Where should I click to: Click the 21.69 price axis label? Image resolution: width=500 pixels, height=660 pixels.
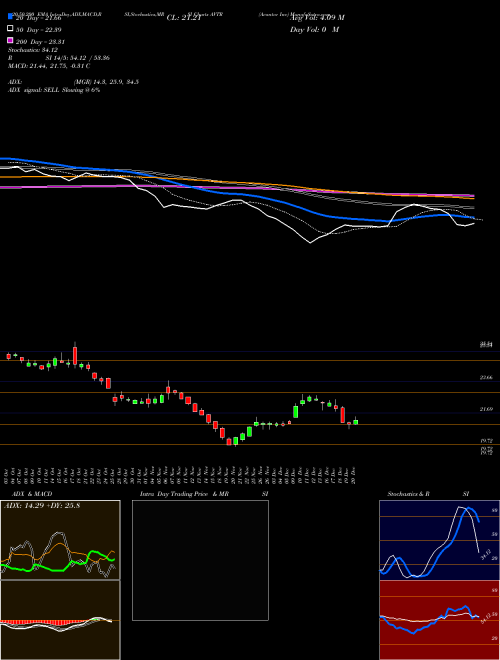click(x=487, y=409)
